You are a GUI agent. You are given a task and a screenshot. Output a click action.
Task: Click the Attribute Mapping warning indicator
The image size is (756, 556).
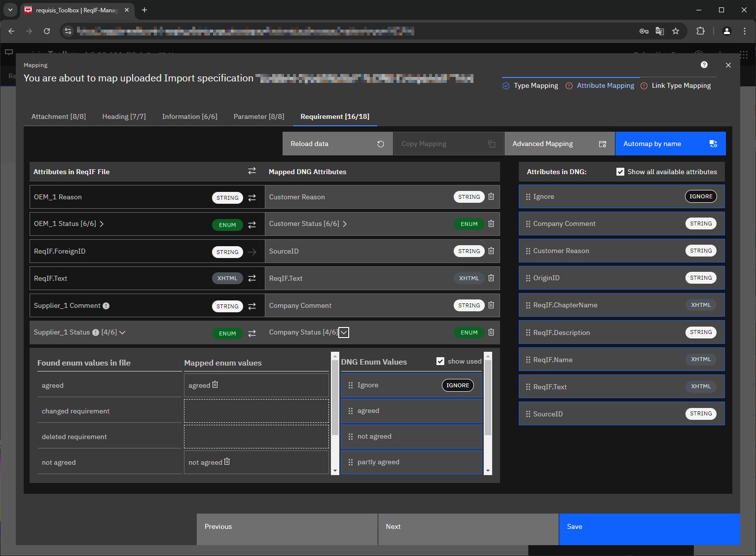coord(570,85)
